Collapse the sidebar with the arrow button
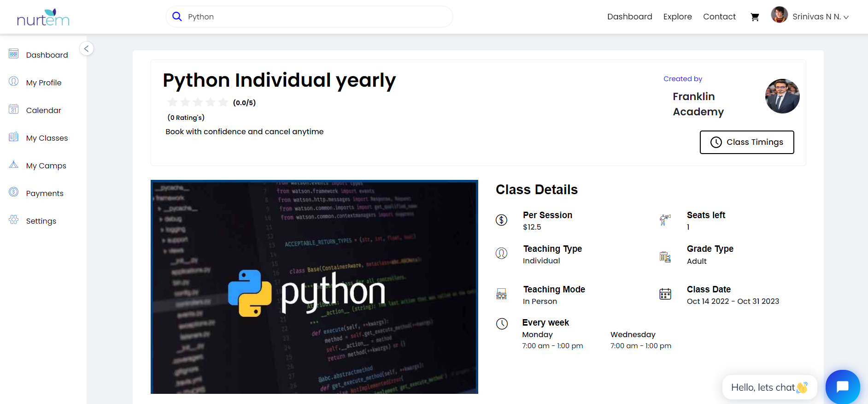868x404 pixels. coord(87,48)
